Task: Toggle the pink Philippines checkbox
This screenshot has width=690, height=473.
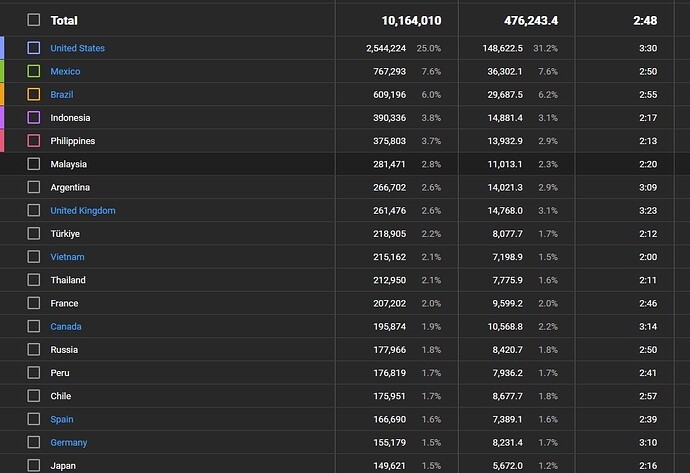Action: [x=34, y=141]
